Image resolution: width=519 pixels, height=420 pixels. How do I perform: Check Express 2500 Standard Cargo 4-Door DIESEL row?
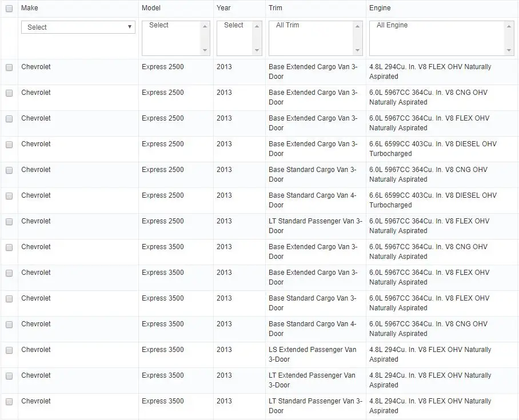tap(9, 196)
